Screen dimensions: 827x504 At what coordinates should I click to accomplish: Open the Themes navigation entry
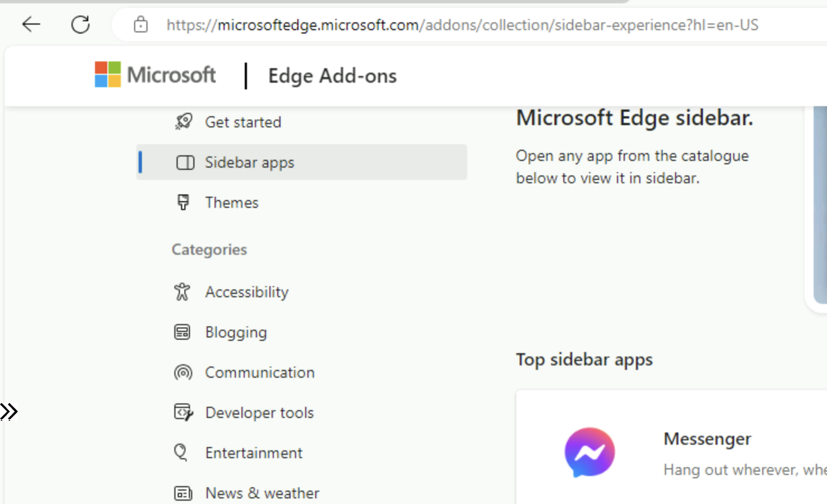231,202
